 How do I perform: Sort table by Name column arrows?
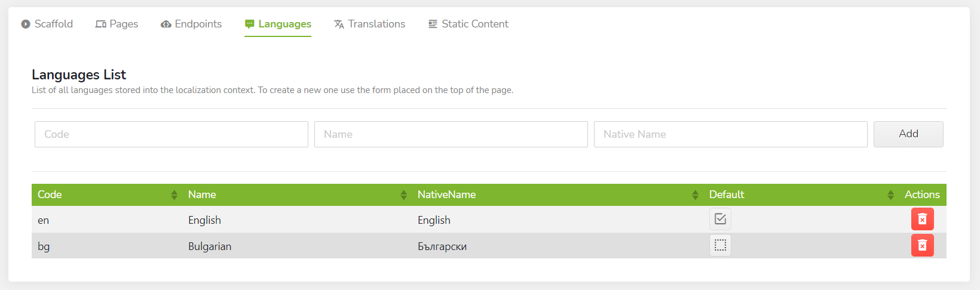click(x=403, y=195)
